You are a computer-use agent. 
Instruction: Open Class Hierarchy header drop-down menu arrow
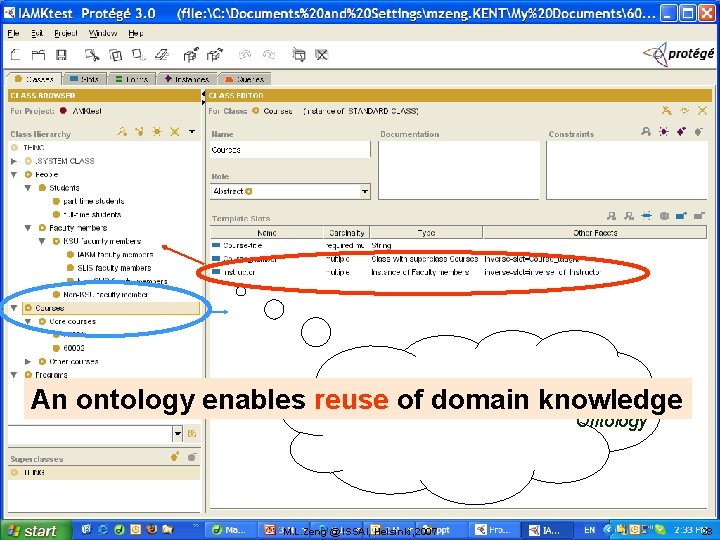click(192, 132)
